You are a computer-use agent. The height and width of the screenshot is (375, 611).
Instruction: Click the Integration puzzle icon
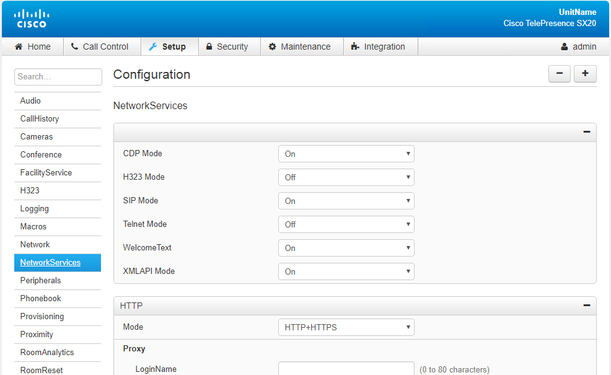click(x=355, y=47)
